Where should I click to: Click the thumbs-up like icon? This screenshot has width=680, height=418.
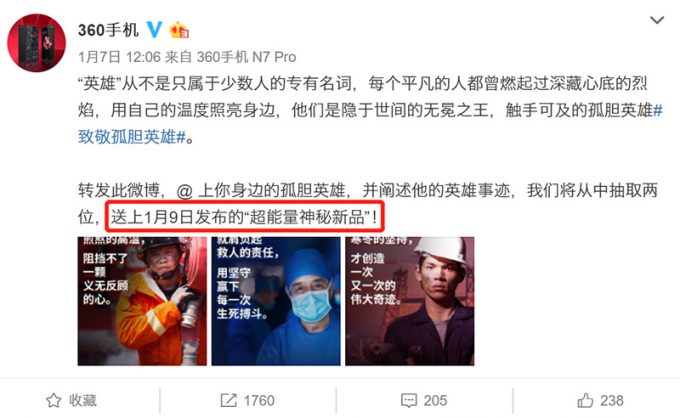pyautogui.click(x=585, y=400)
